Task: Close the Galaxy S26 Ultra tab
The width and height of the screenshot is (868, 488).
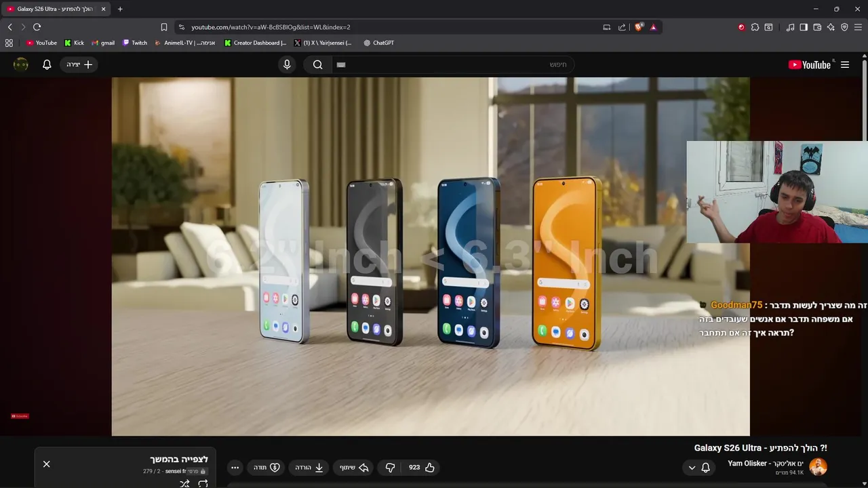Action: (x=104, y=9)
